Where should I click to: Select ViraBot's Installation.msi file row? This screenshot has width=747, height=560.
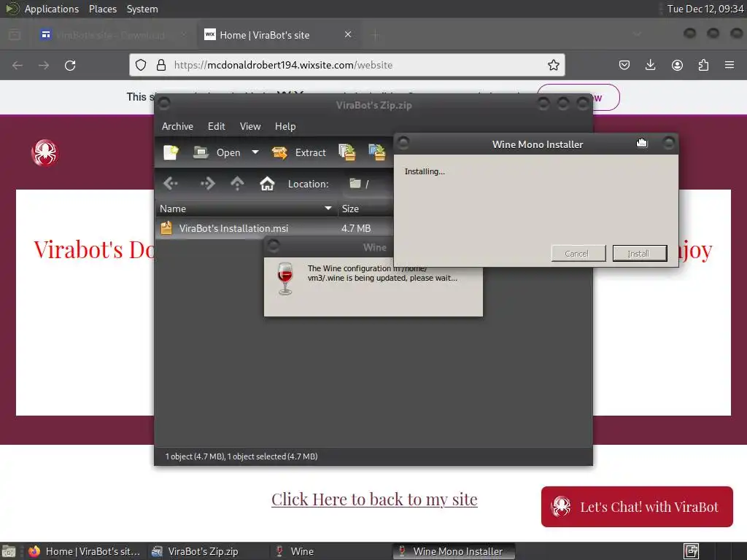click(274, 228)
